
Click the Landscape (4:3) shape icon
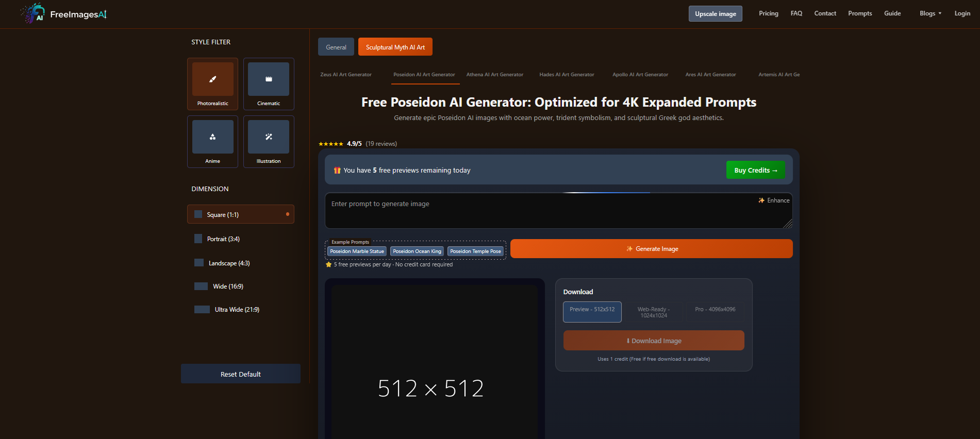point(199,263)
